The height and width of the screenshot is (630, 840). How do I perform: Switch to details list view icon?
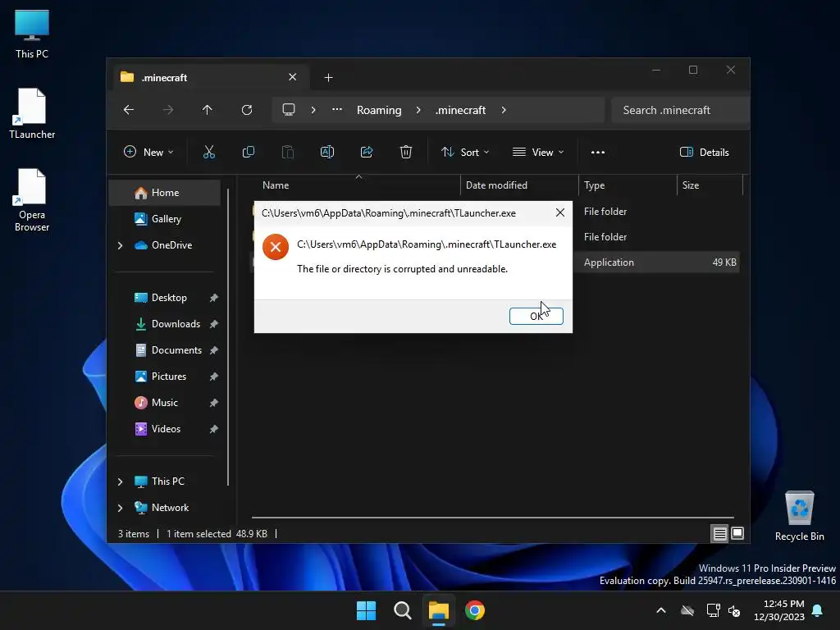pyautogui.click(x=719, y=533)
